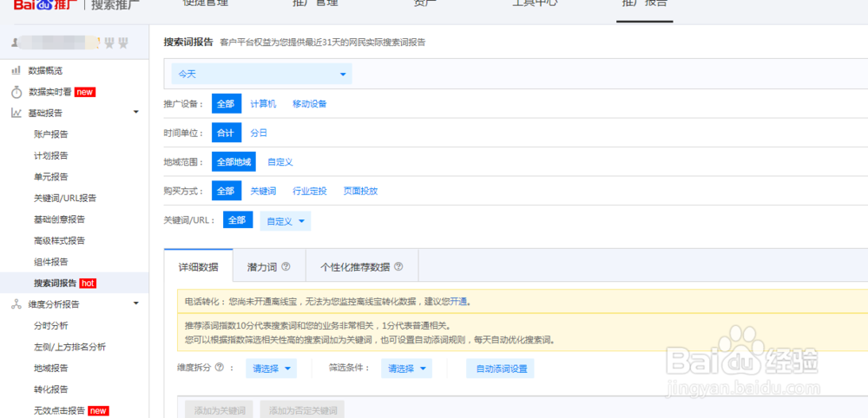The image size is (868, 418).
Task: Click the new badge on 数据实时看
Action: pyautogui.click(x=85, y=92)
